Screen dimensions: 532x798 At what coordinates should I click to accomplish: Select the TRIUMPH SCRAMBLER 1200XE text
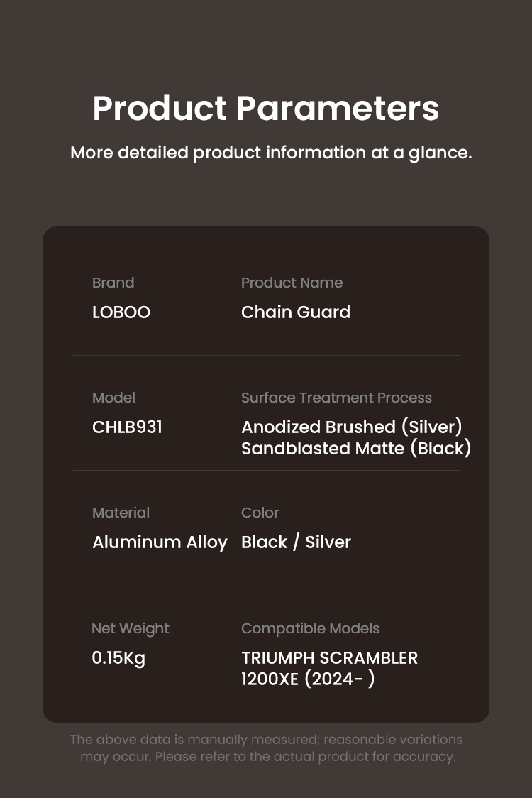pyautogui.click(x=330, y=668)
